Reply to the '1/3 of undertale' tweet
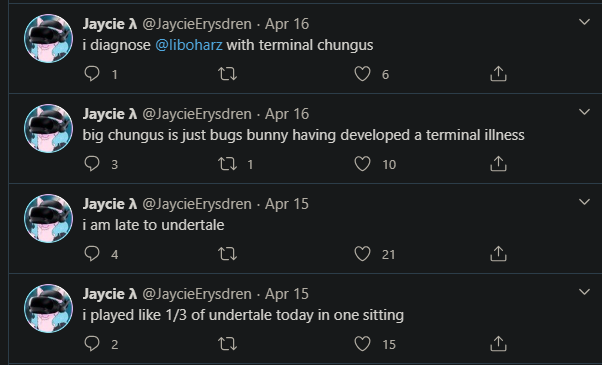Screen dimensions: 602x365 click(x=92, y=344)
